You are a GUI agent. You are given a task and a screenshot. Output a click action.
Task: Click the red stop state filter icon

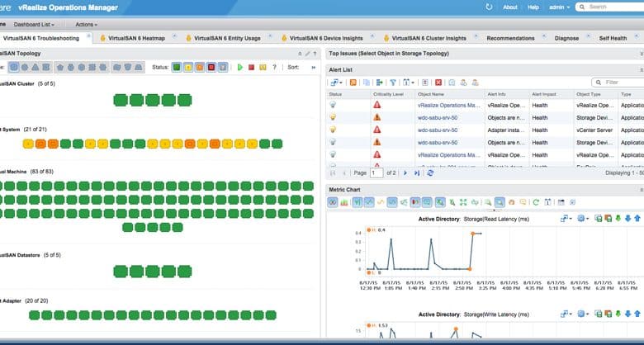(x=251, y=67)
